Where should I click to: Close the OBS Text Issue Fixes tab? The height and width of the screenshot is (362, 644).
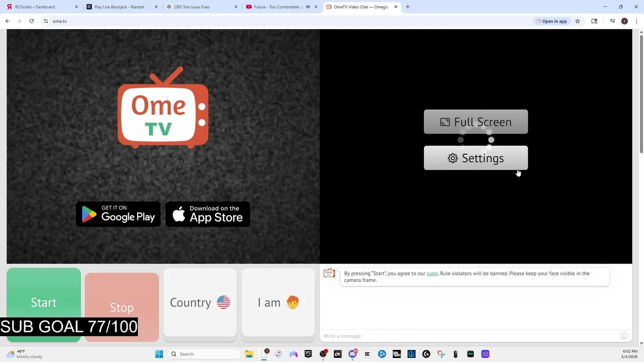click(x=236, y=7)
